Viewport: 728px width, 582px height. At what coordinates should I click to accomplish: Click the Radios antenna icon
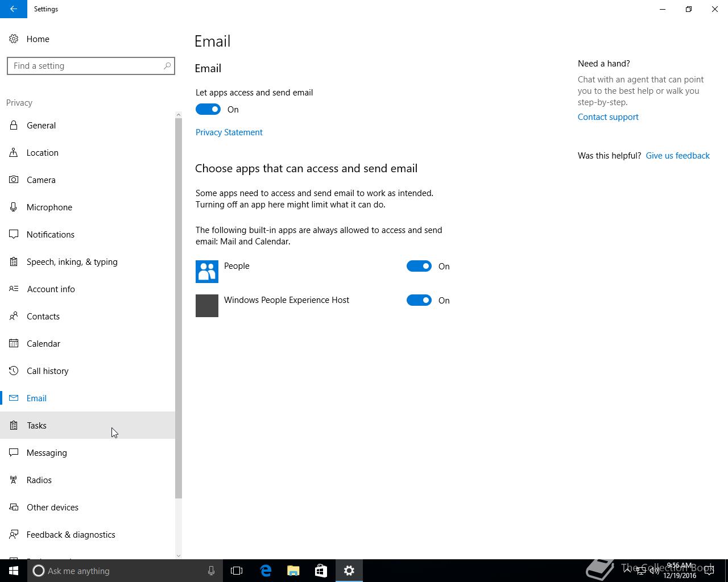pyautogui.click(x=14, y=480)
